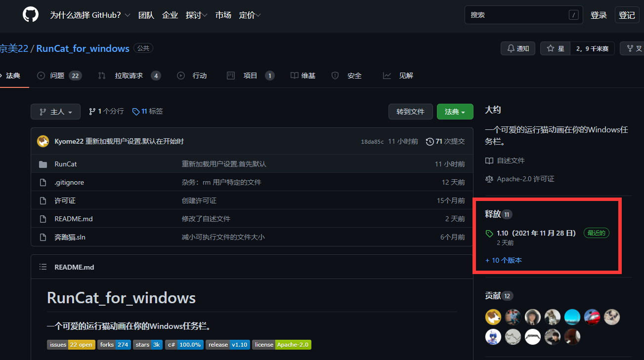Click the GitHub Octocat logo
Screen dimensions: 644x360
click(30, 15)
